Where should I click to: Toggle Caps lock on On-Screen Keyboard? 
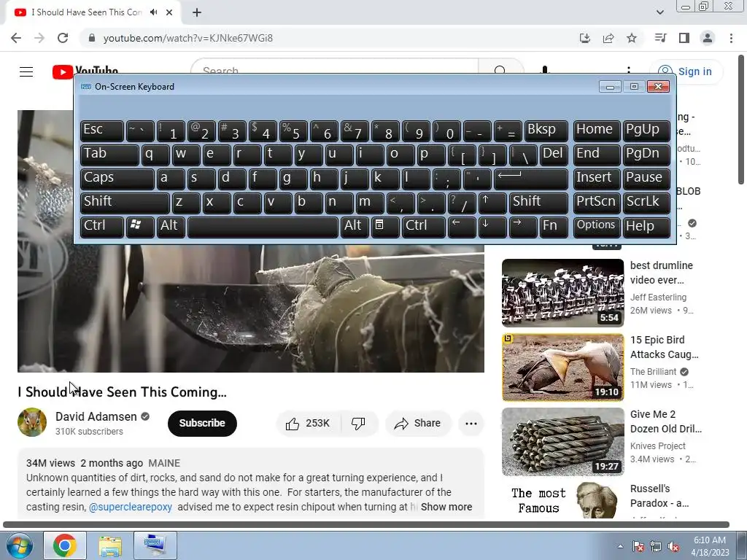117,178
